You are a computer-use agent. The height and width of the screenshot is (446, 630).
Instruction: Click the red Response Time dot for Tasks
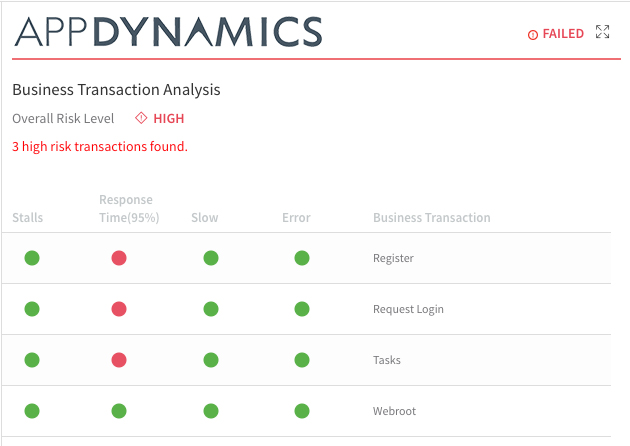point(119,360)
